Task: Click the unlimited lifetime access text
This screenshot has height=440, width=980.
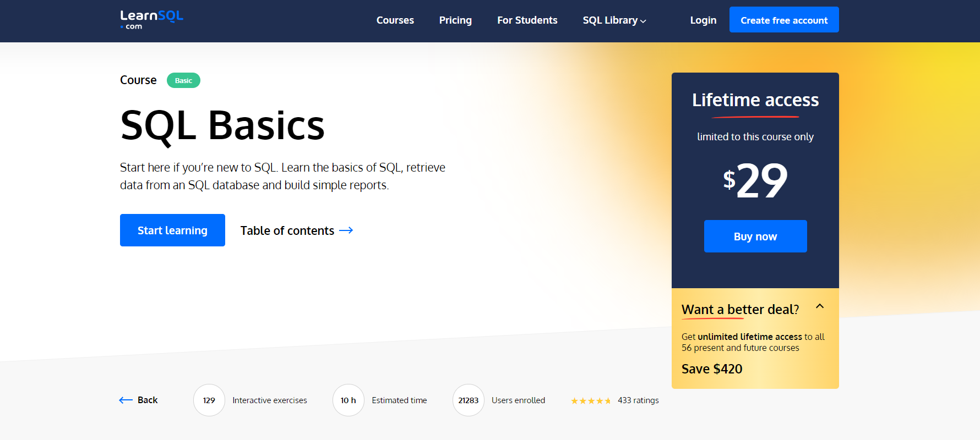Action: coord(750,337)
